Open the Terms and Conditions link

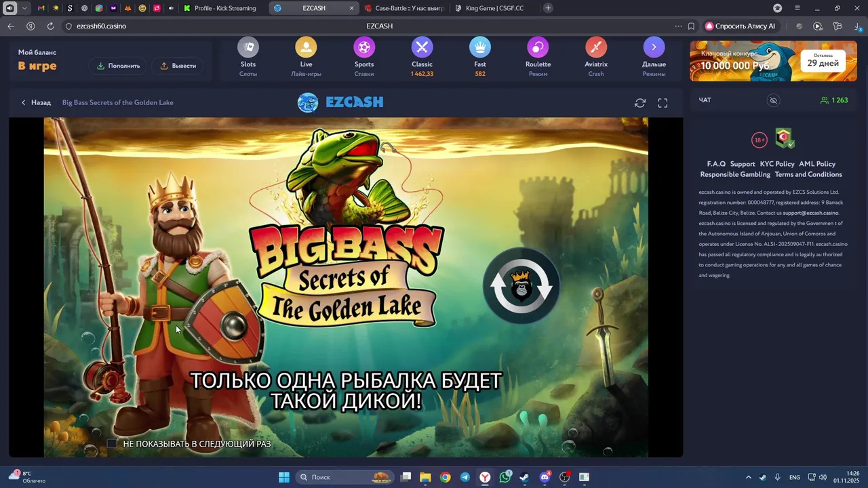(808, 174)
